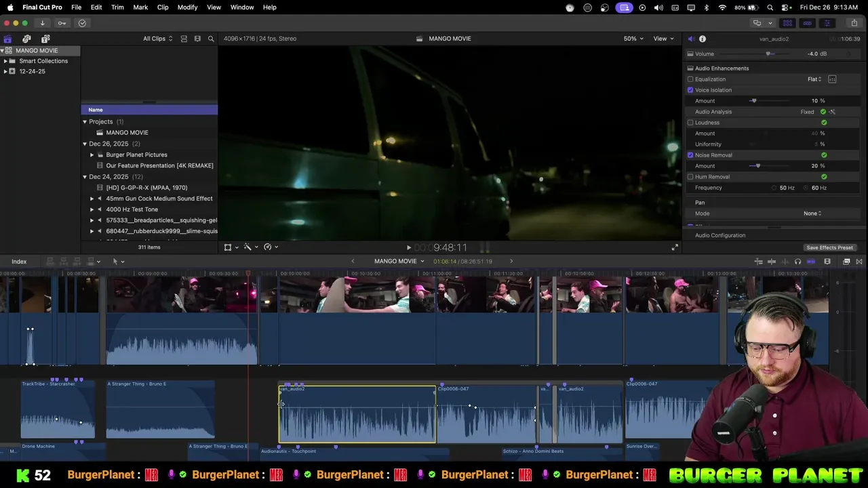
Task: Collapse the Dec 26, 2025 group
Action: [85, 144]
